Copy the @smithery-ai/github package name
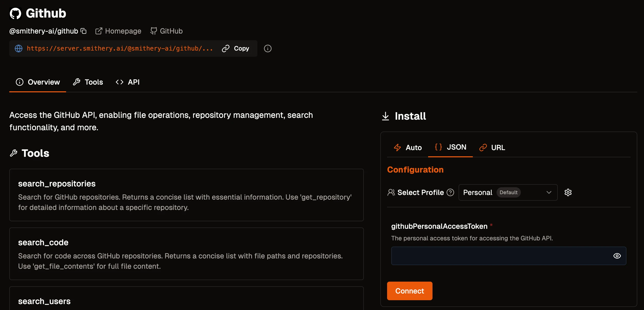Image resolution: width=644 pixels, height=310 pixels. [x=83, y=31]
